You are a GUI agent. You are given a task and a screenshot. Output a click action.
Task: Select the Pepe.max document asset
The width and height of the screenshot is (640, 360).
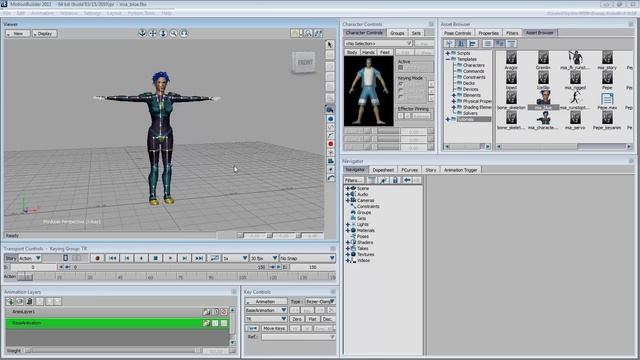[607, 99]
